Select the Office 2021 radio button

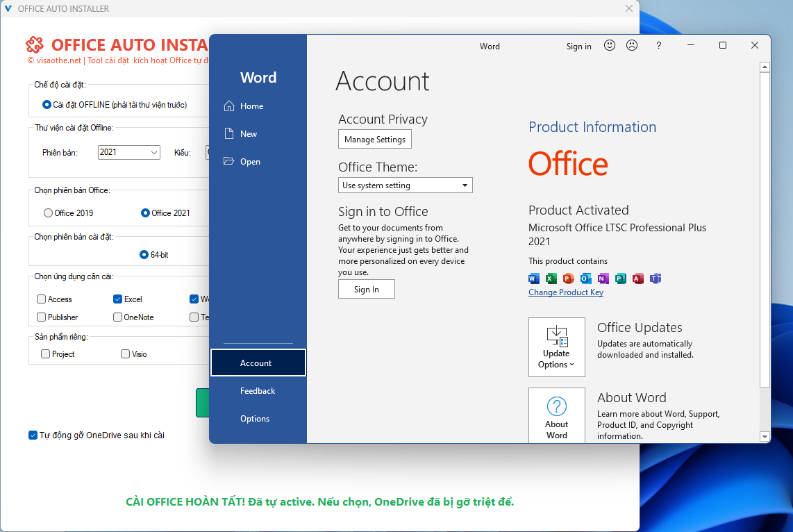(x=145, y=213)
